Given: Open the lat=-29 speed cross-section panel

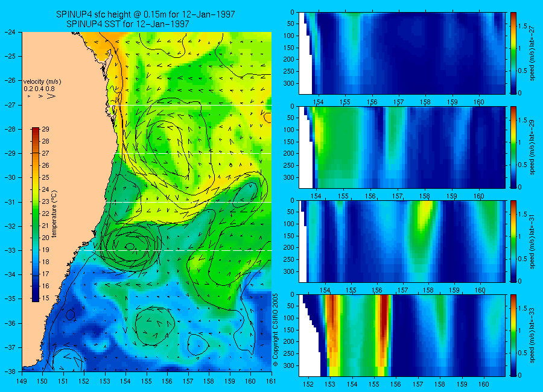Looking at the screenshot, I should click(x=402, y=147).
